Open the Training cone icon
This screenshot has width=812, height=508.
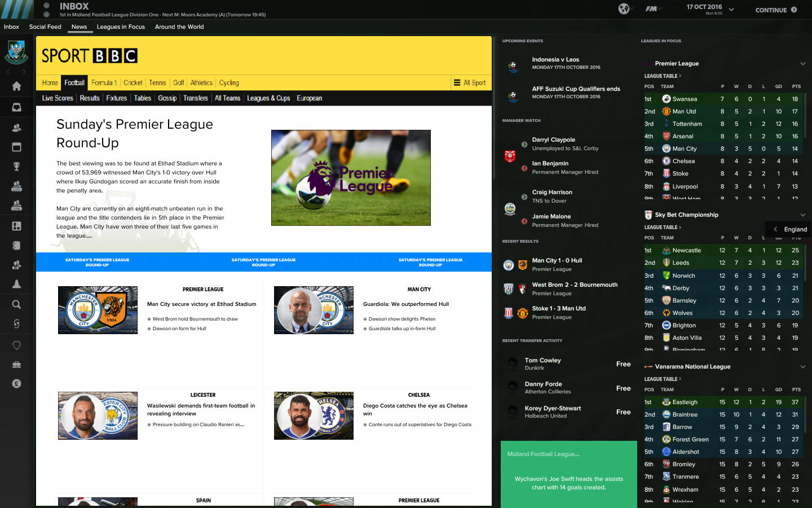point(16,284)
